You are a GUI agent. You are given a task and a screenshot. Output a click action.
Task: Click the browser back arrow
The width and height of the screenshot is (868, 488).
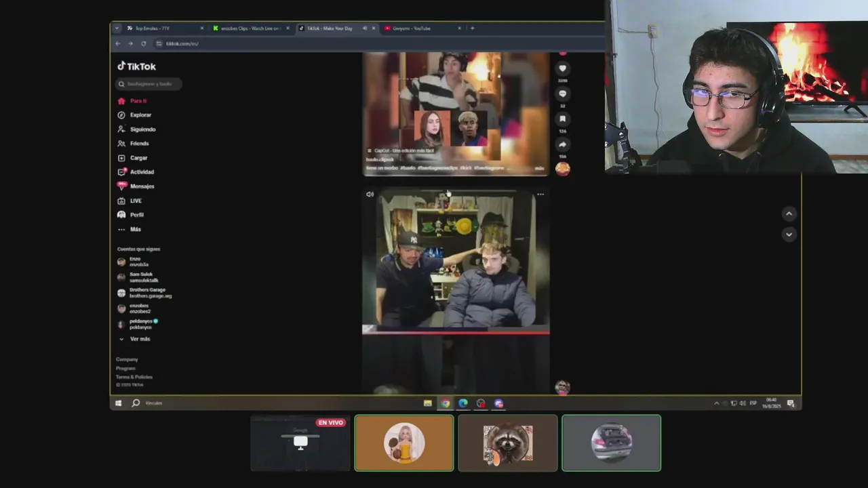tap(118, 43)
